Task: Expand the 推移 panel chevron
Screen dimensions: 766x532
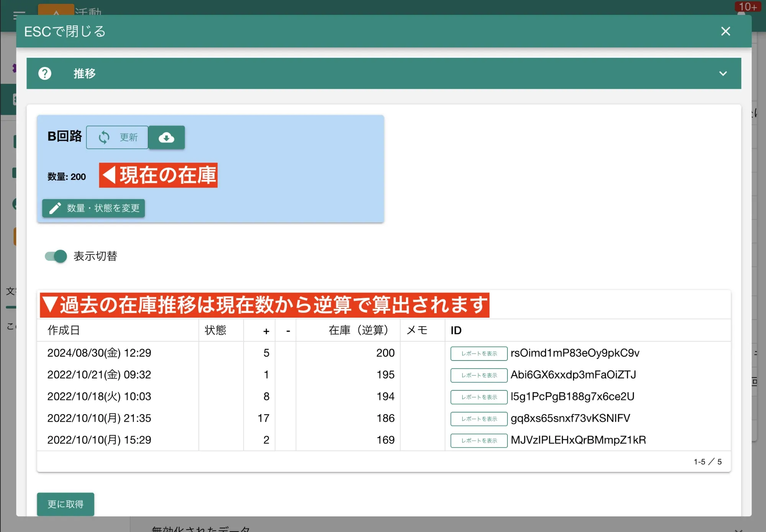Action: pyautogui.click(x=723, y=73)
